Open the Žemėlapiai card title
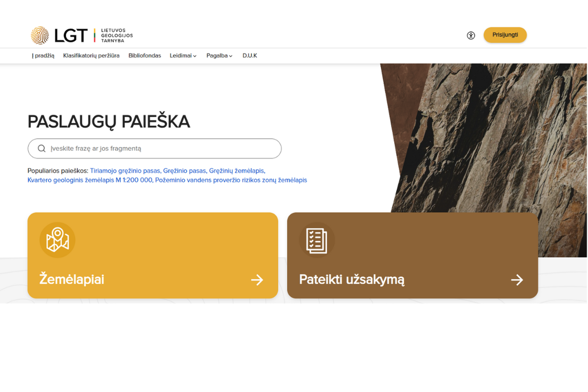The width and height of the screenshot is (588, 392). coord(72,279)
